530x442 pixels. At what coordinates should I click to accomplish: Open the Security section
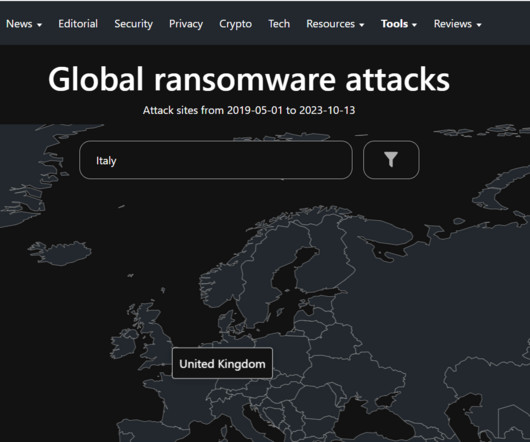pyautogui.click(x=134, y=24)
